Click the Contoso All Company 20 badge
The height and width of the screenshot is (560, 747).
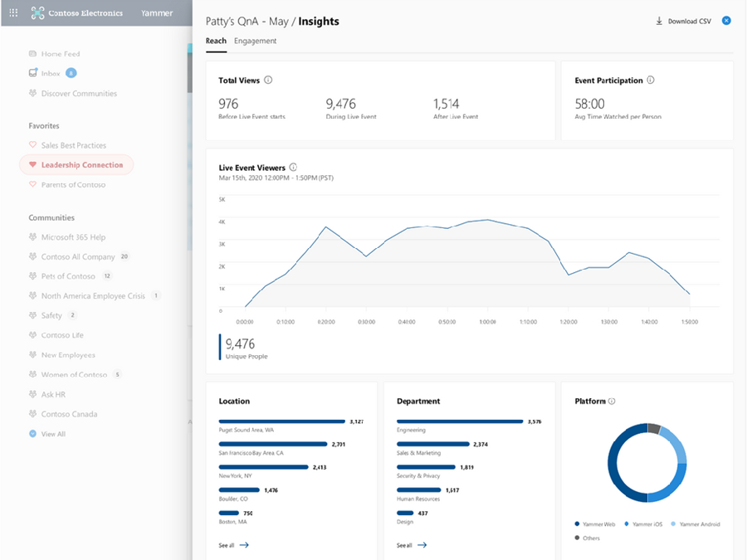[x=124, y=256]
